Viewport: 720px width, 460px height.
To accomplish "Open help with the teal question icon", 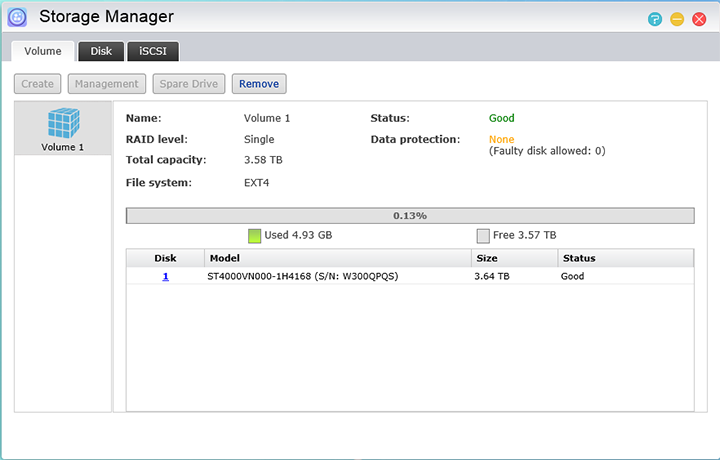I will tap(655, 19).
